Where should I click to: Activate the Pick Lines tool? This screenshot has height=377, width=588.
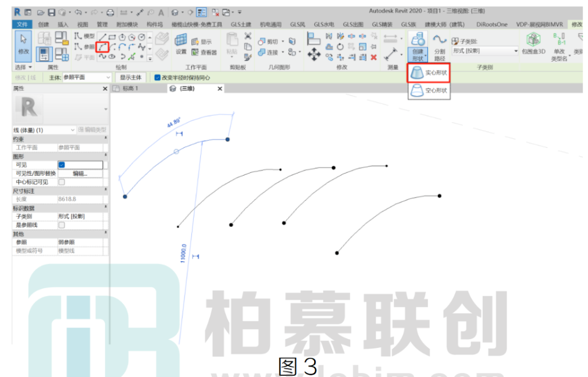131,57
